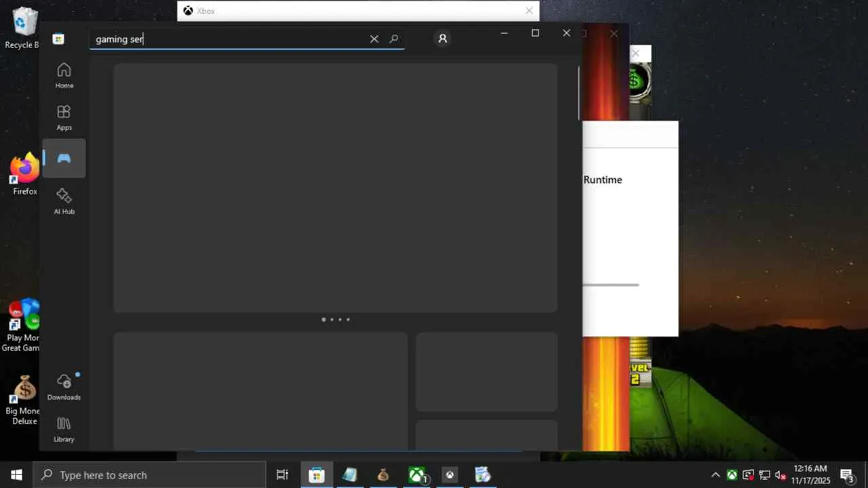Viewport: 868px width, 488px height.
Task: Open the Windows Start menu
Action: 16,475
